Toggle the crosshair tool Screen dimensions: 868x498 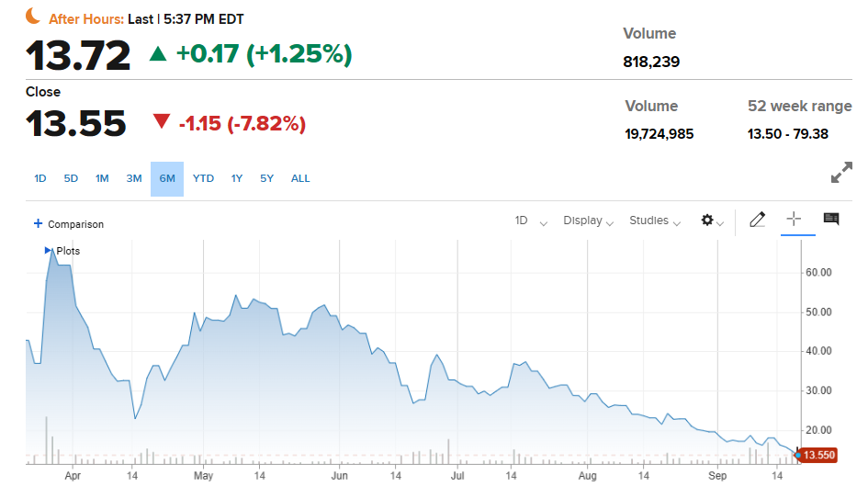click(795, 220)
